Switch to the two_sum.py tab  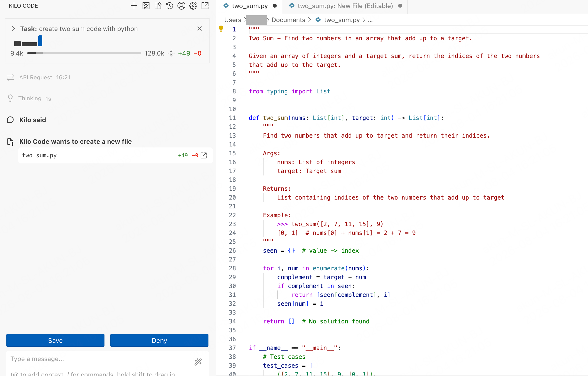point(250,6)
